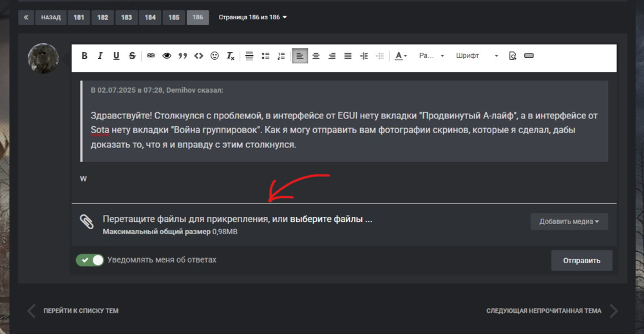The height and width of the screenshot is (334, 644).
Task: Toggle the reply notification switch
Action: [90, 260]
